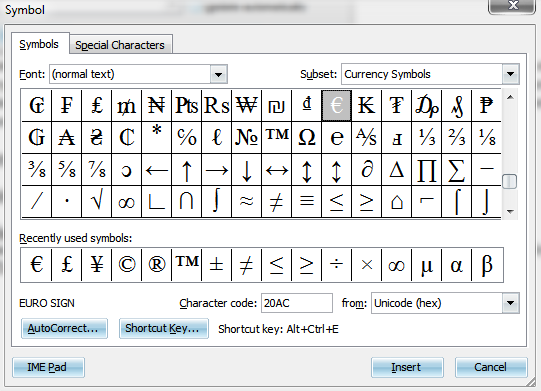Image resolution: width=541 pixels, height=391 pixels.
Task: Open the Font dropdown list
Action: coord(218,74)
